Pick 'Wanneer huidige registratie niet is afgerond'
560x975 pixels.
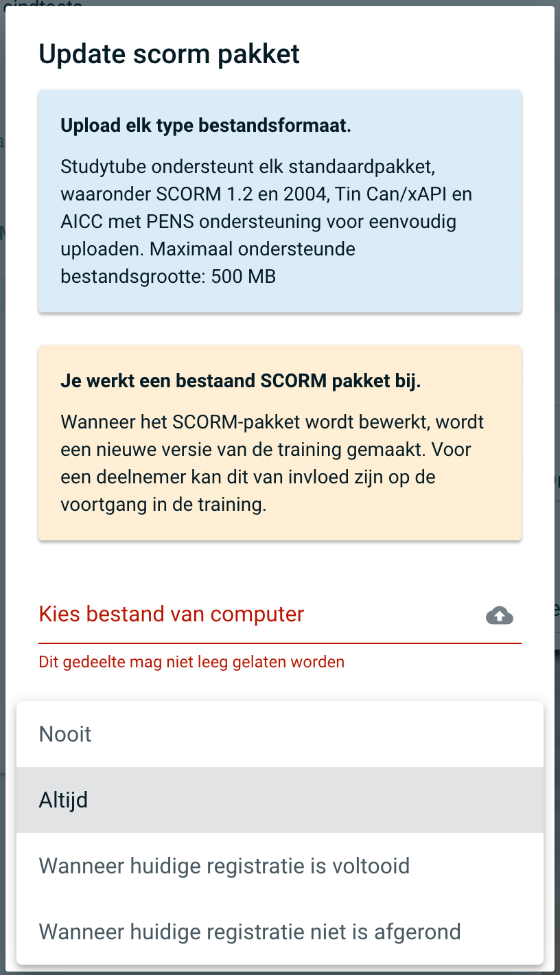pos(280,932)
